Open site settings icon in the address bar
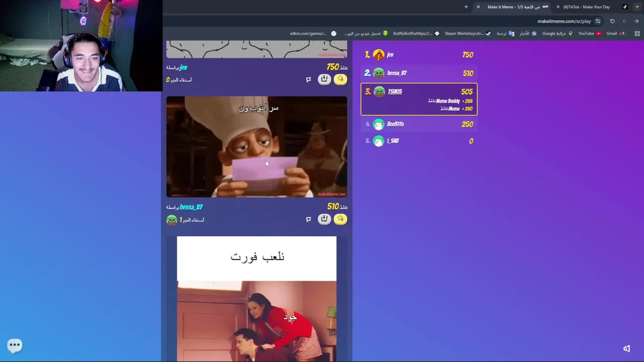 pyautogui.click(x=598, y=21)
